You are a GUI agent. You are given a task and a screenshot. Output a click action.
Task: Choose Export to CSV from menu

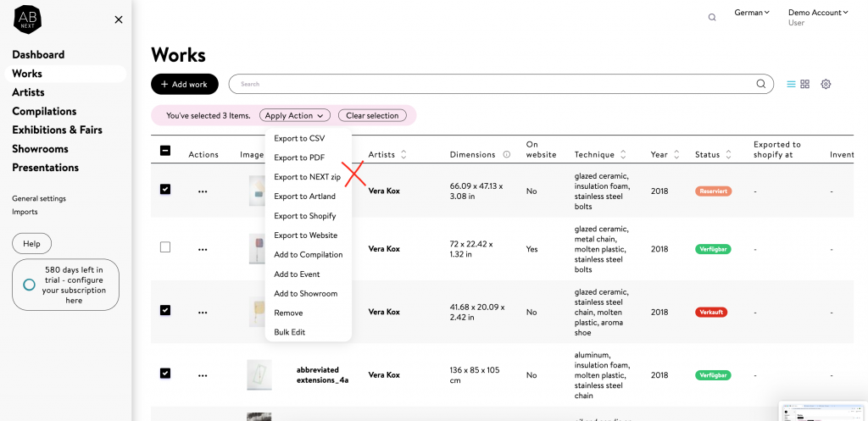[299, 138]
